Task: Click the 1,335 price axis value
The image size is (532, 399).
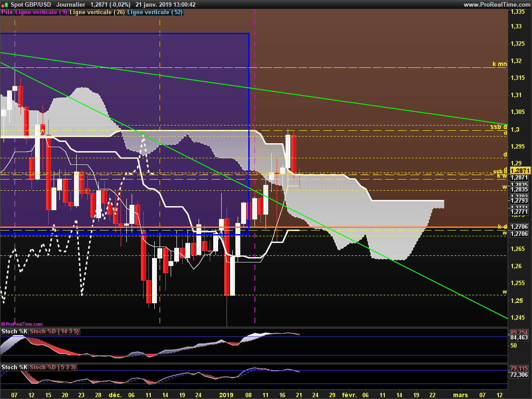Action: pyautogui.click(x=517, y=12)
